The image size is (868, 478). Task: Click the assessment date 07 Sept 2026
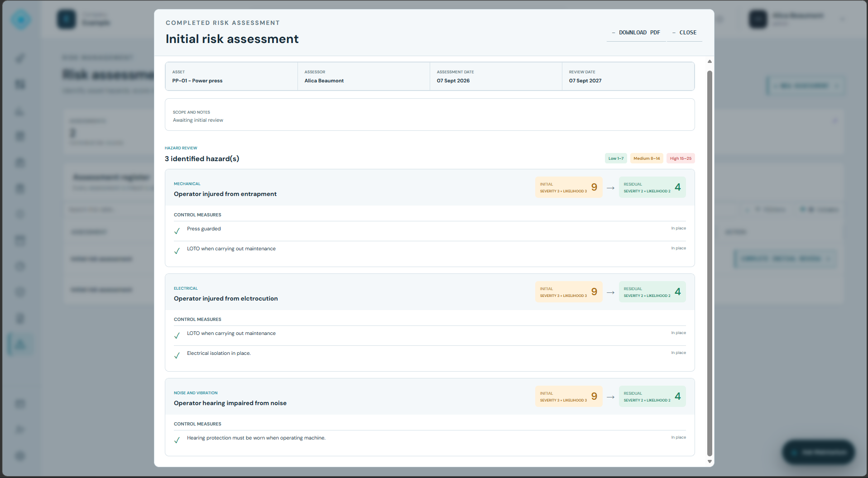coord(453,81)
